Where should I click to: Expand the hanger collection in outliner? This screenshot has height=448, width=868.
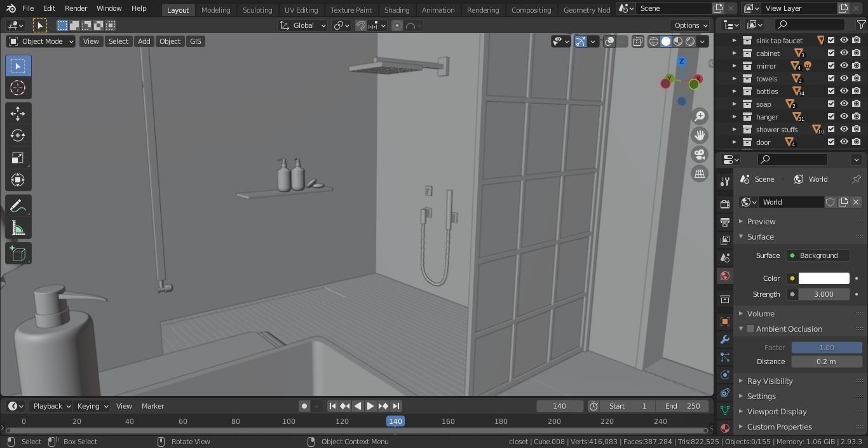[735, 116]
